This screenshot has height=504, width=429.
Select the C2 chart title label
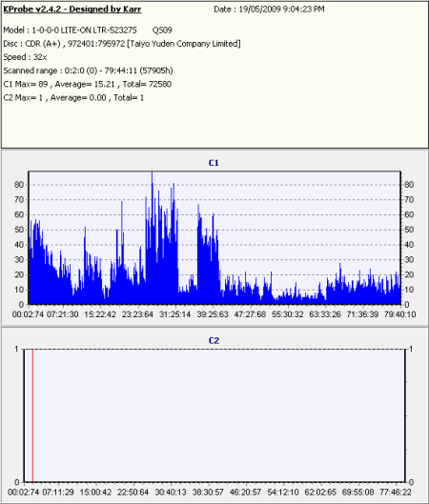214,341
